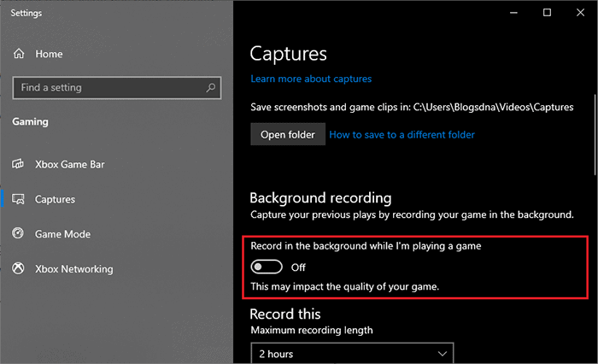
Task: Click the 'Record this' heading
Action: [x=285, y=314]
